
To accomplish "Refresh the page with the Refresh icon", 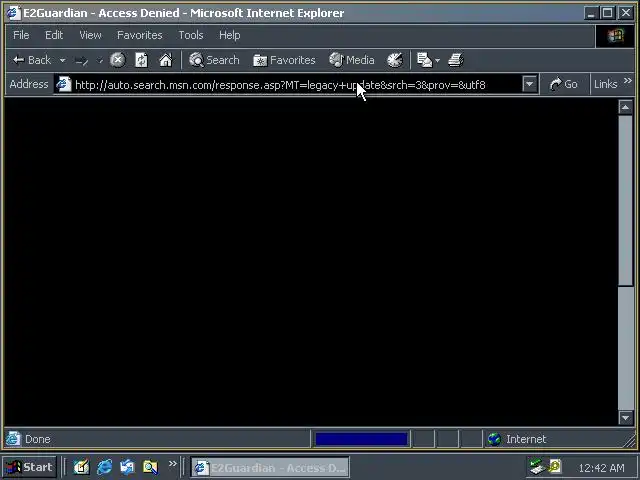I will coord(141,60).
